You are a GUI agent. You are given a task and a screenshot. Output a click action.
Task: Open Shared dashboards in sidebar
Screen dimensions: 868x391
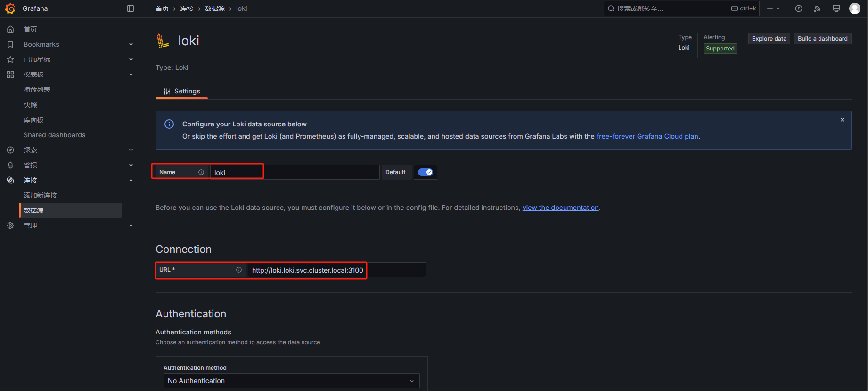coord(55,135)
